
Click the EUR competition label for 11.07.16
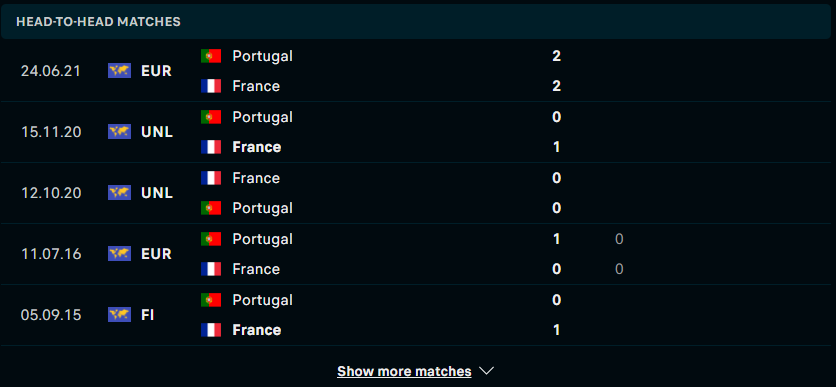(156, 254)
